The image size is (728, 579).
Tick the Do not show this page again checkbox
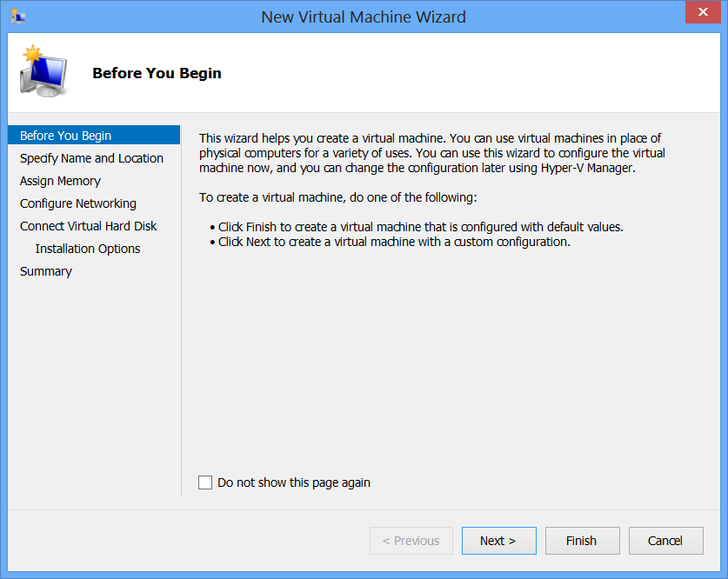(205, 482)
